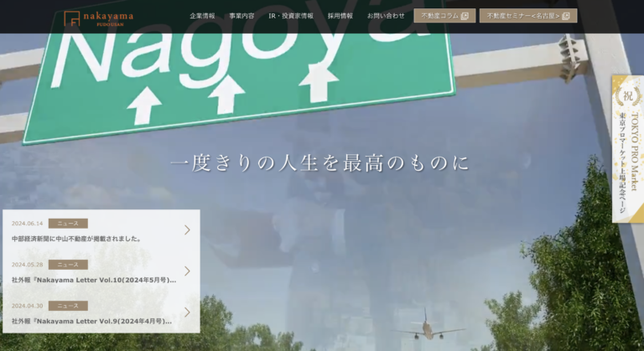
Task: Select ニュース tag on 2024.06.14 entry
Action: (68, 224)
